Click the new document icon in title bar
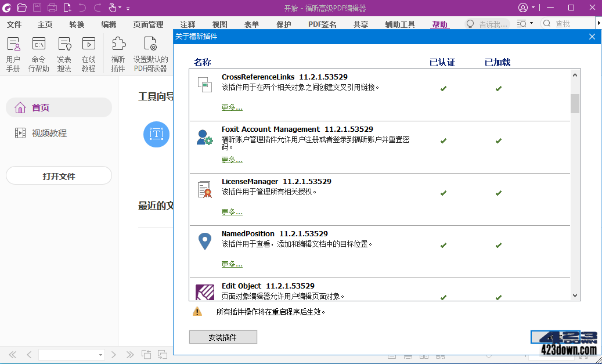The height and width of the screenshot is (364, 602). (x=67, y=8)
